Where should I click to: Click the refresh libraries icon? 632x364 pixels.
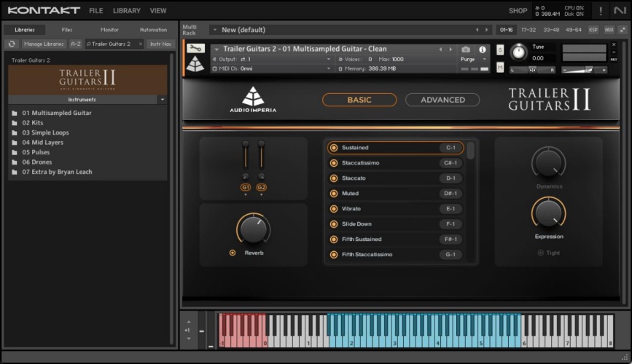[x=12, y=44]
